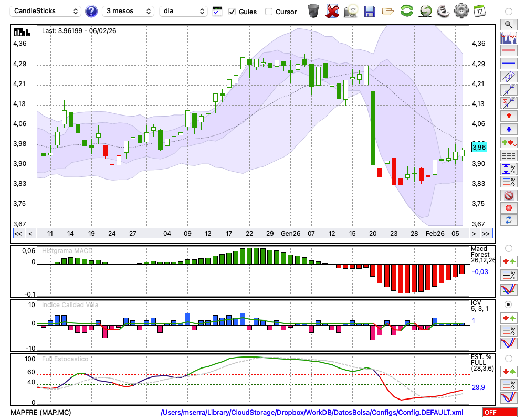Enable the Cursor checkbox

pos(268,12)
